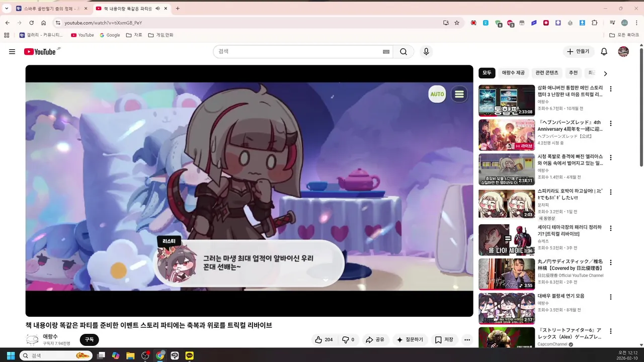Open options for 시청 폭발로 충격에 빠진 video

tap(611, 158)
